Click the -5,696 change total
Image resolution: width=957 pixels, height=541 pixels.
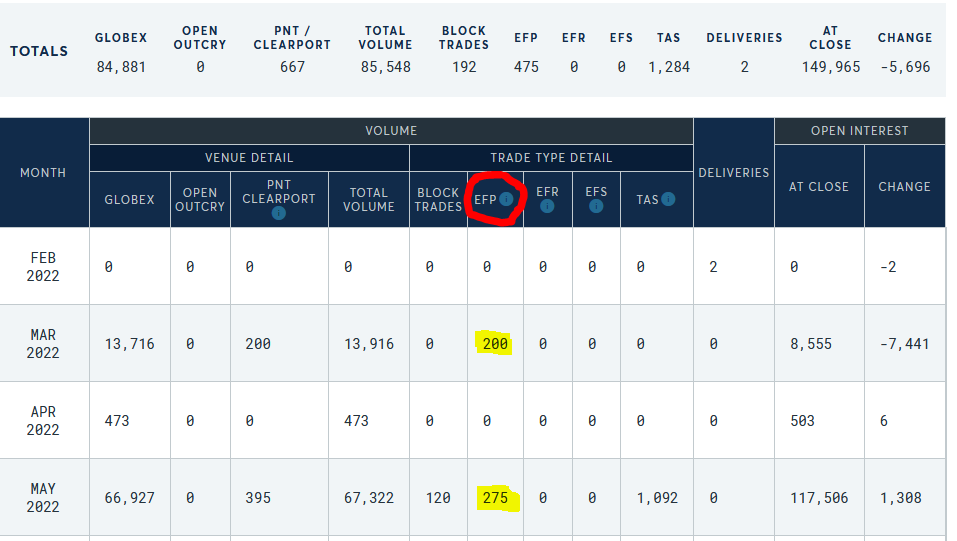click(x=905, y=67)
